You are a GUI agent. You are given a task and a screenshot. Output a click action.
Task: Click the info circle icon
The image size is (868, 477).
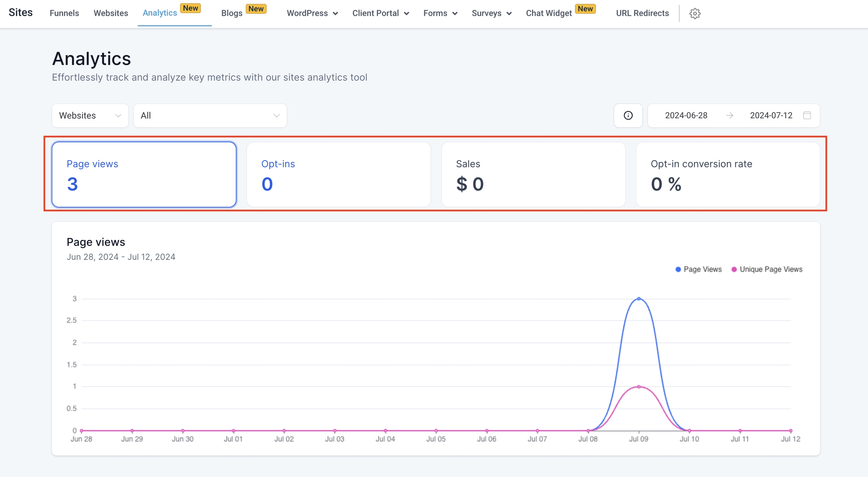[x=628, y=116]
